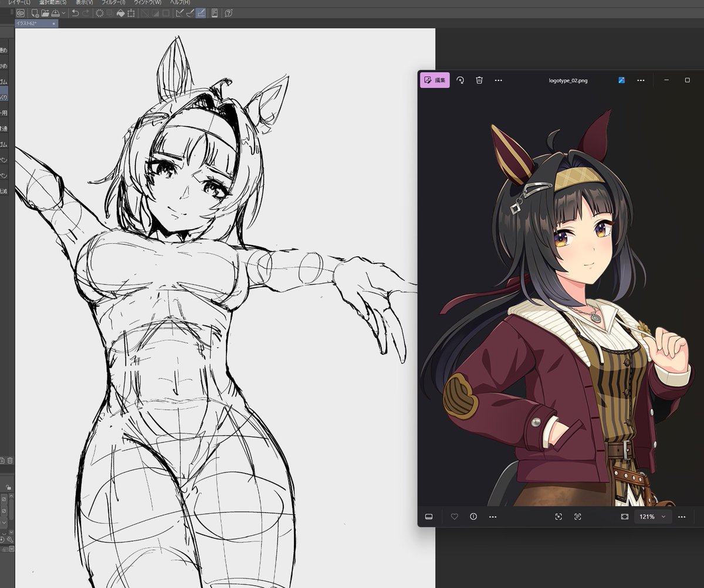Open the ウィンドウ(W) menu

148,2
